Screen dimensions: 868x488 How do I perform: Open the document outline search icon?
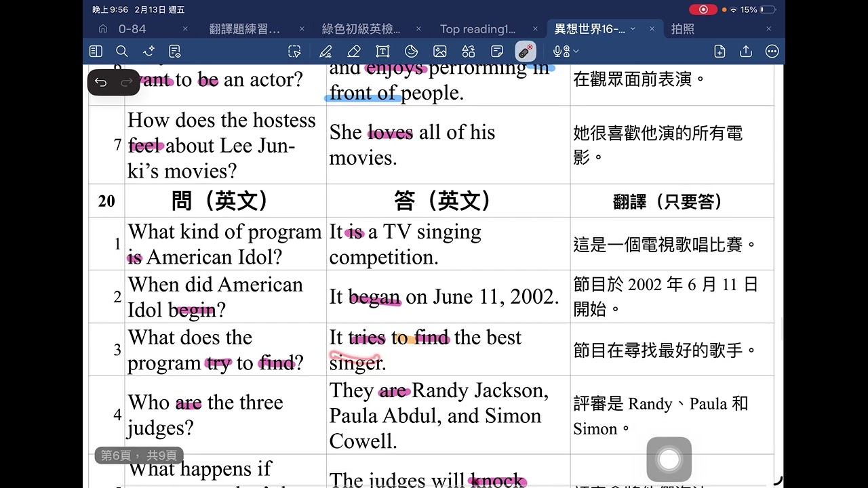click(x=174, y=52)
